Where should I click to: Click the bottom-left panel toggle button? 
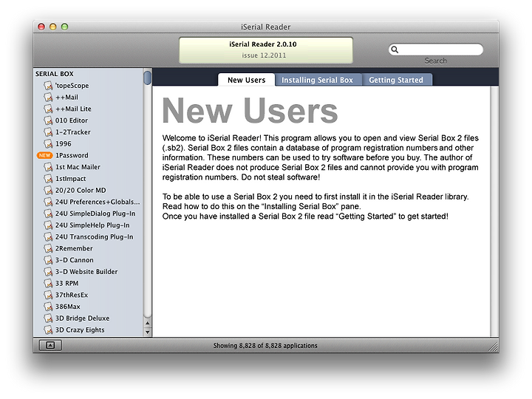pyautogui.click(x=50, y=345)
